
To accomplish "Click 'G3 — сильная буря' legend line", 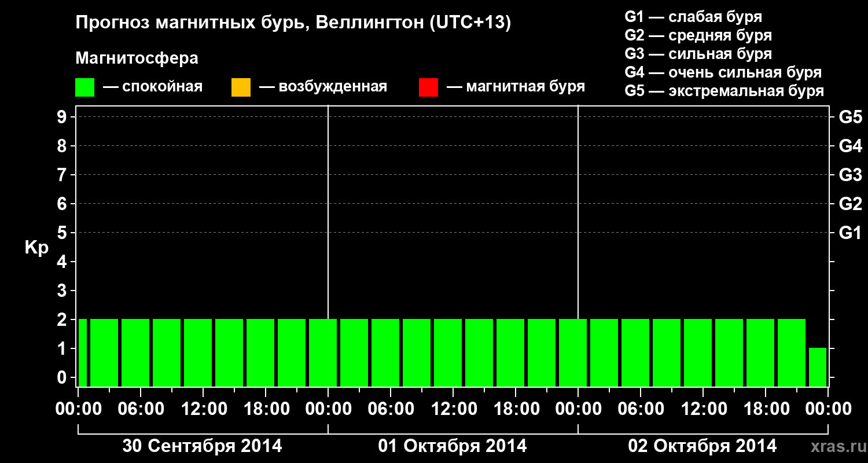I will point(698,54).
